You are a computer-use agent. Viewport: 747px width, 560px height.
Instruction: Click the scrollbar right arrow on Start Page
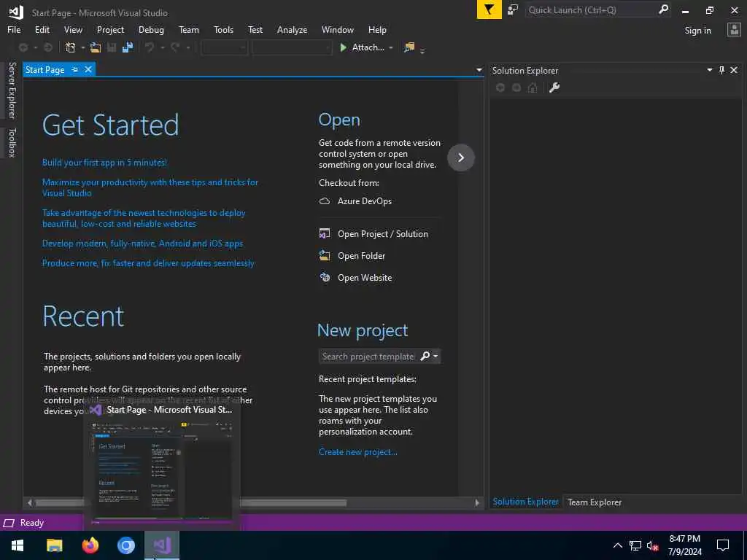(x=477, y=502)
